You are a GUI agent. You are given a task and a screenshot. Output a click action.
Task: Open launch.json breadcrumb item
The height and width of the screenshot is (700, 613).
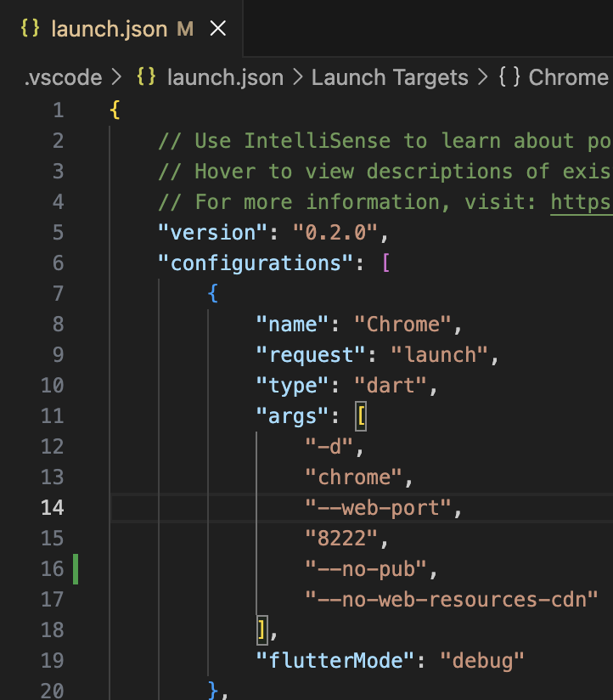(x=225, y=77)
